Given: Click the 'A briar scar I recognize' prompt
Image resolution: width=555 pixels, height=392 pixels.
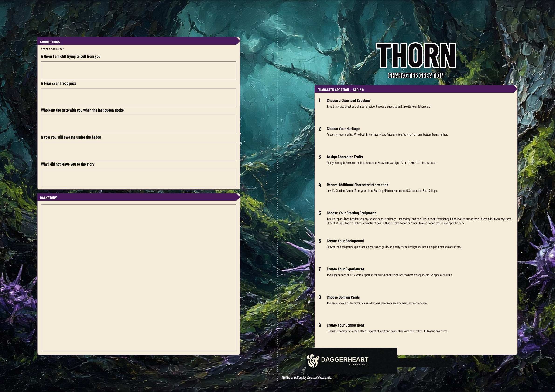Looking at the screenshot, I should click(58, 83).
